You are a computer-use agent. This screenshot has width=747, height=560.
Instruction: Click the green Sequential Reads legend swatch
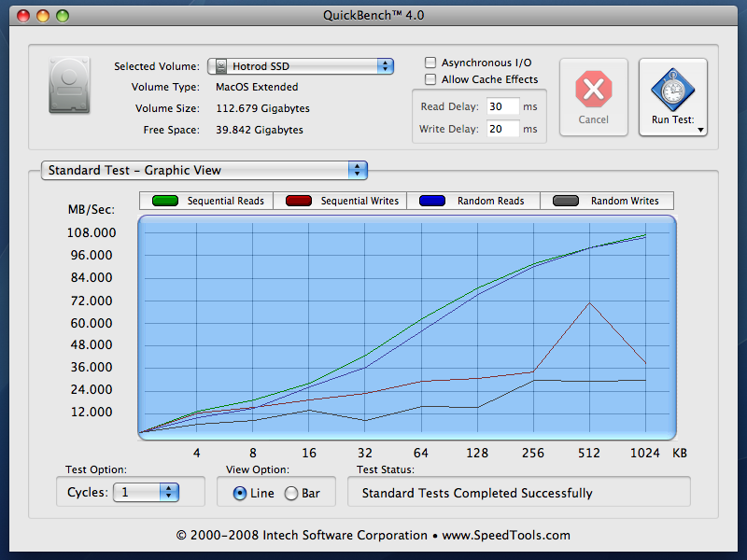(x=165, y=201)
